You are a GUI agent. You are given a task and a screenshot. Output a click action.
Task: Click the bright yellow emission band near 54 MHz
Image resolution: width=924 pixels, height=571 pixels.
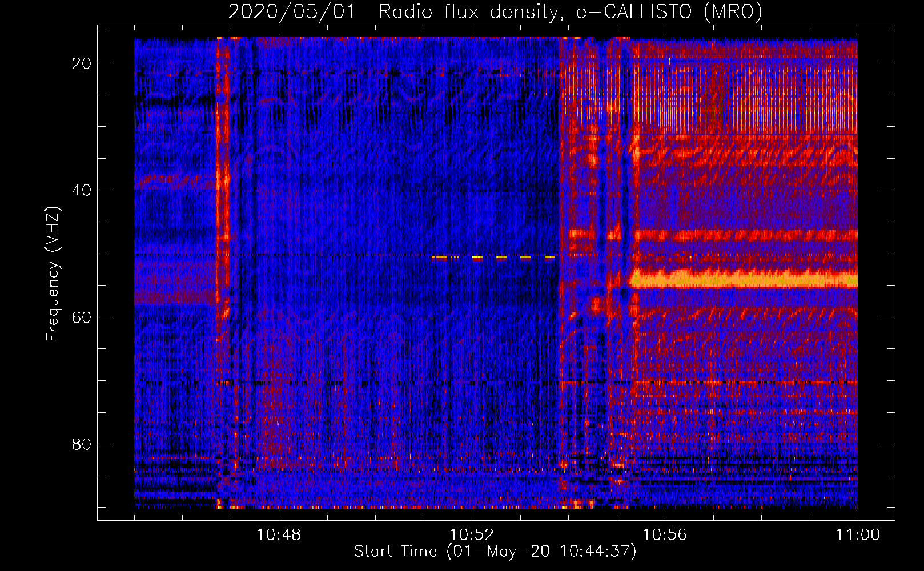[x=743, y=279]
